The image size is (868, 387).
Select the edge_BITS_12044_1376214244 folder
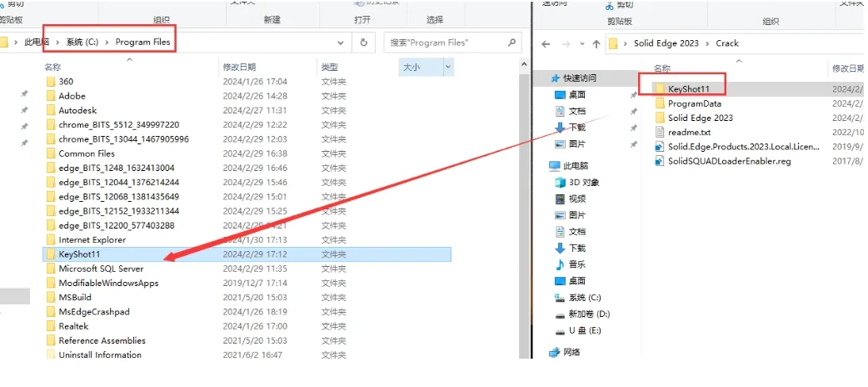(x=248, y=183)
